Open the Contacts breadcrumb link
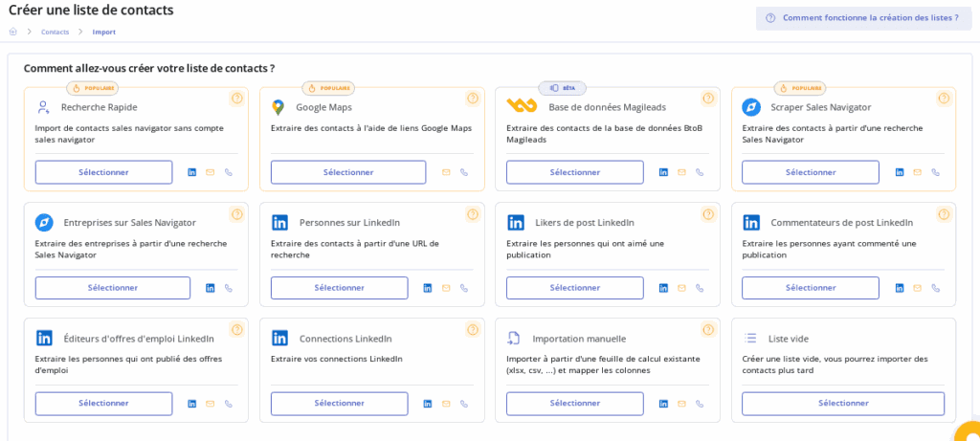980x441 pixels. point(55,32)
